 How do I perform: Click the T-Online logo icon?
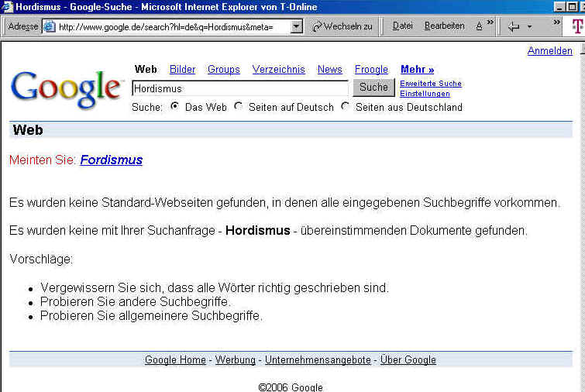click(577, 26)
